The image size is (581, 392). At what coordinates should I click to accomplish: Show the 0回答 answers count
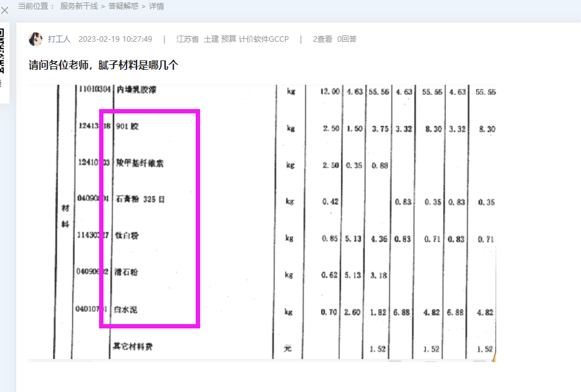[x=347, y=39]
